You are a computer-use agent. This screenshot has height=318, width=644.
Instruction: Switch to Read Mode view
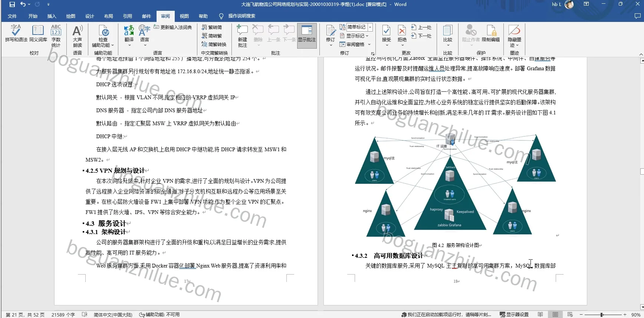tap(540, 315)
